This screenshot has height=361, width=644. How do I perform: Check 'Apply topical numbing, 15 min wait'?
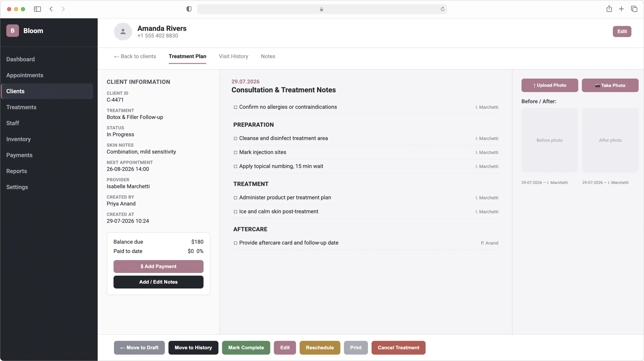pos(235,166)
